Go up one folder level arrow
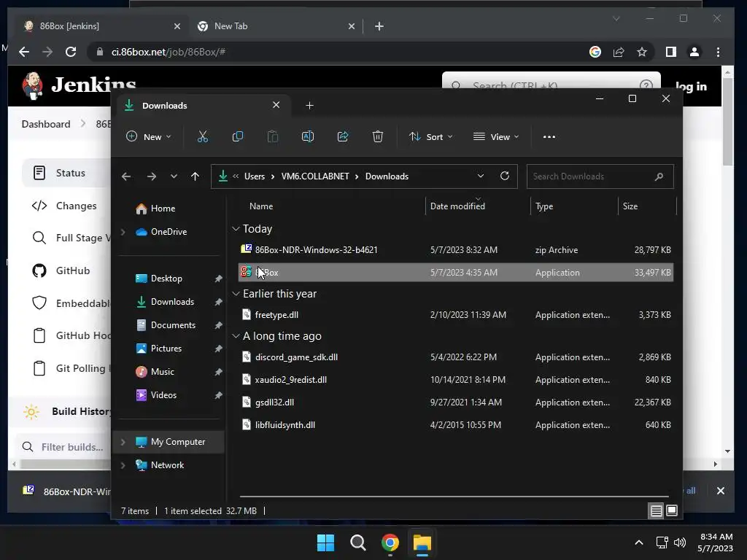The image size is (747, 560). pos(195,176)
